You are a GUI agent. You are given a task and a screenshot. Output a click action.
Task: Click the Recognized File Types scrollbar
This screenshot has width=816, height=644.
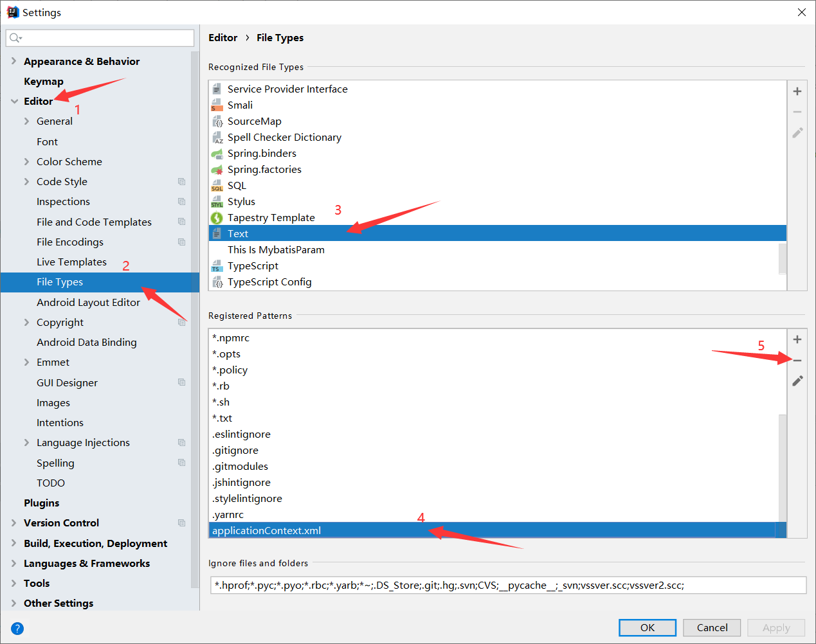(x=783, y=258)
